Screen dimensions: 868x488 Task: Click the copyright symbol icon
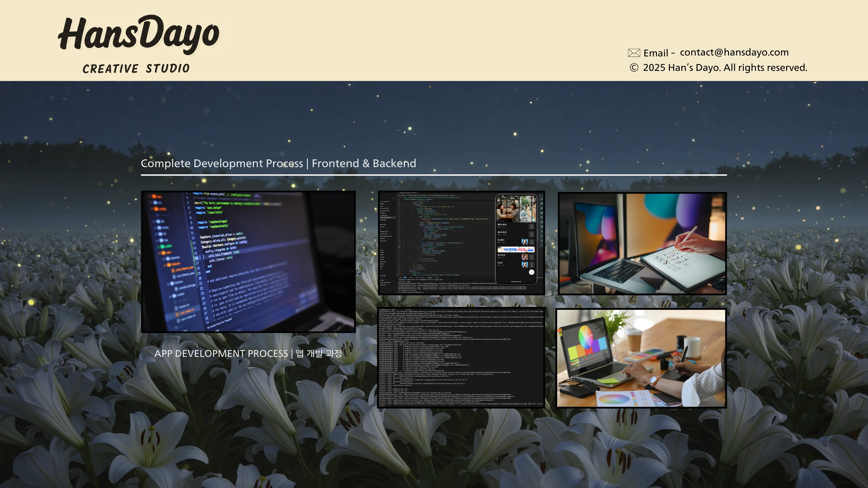click(x=634, y=68)
